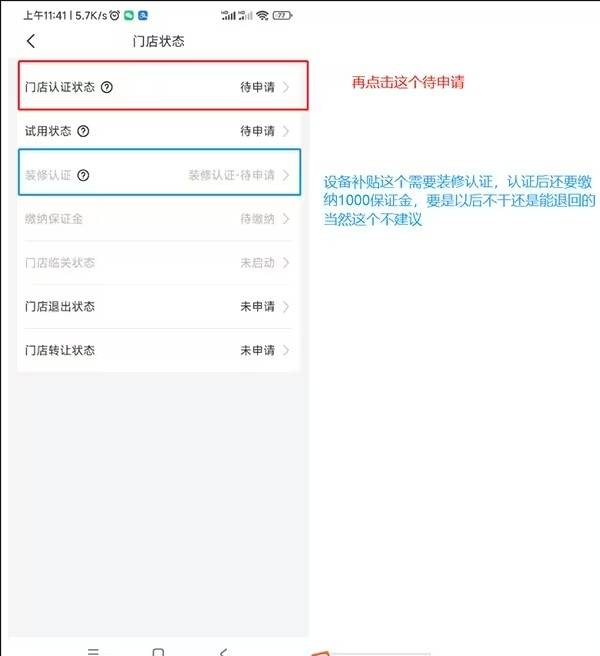
Task: Open the 门店临关状态 row
Action: click(x=159, y=263)
